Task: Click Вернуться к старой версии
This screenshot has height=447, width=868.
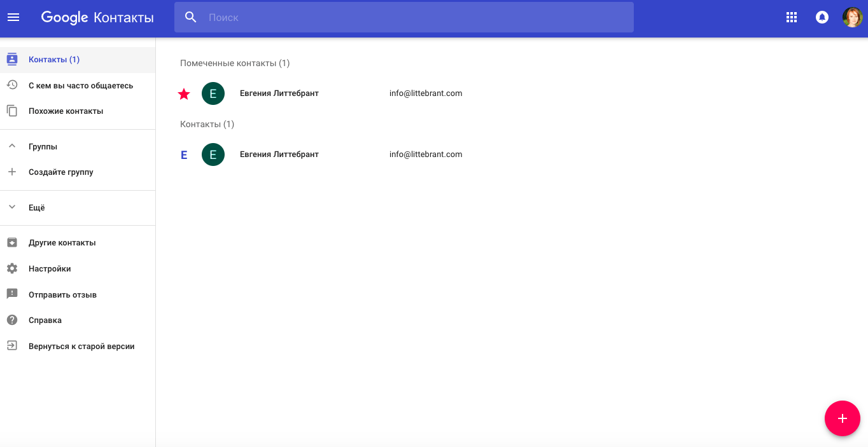Action: click(x=81, y=347)
